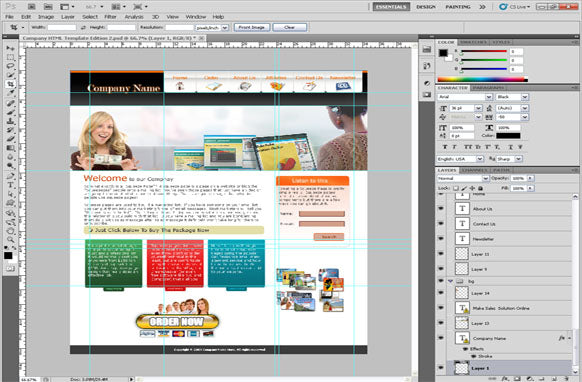Open the Auto leading dropdown
The height and width of the screenshot is (382, 582).
pyautogui.click(x=524, y=108)
